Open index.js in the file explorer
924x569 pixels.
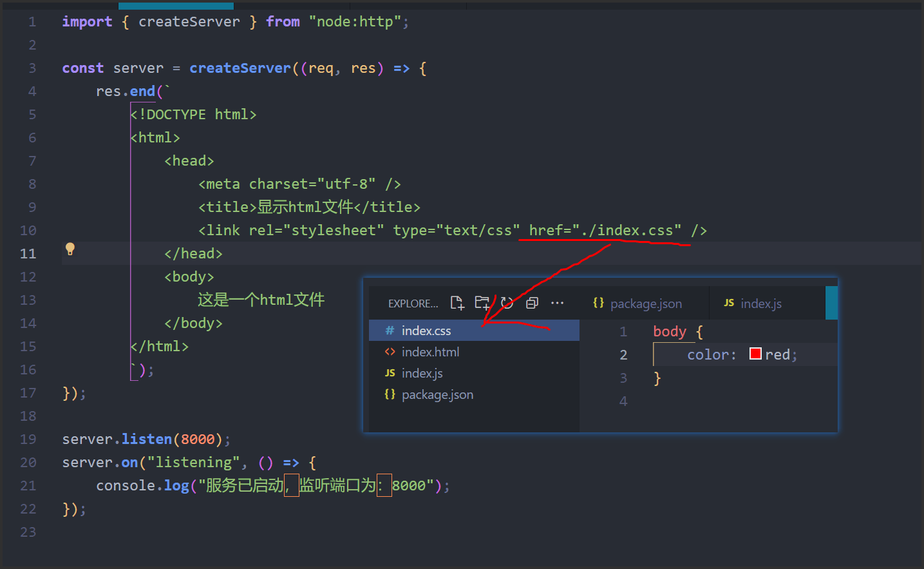(474, 373)
